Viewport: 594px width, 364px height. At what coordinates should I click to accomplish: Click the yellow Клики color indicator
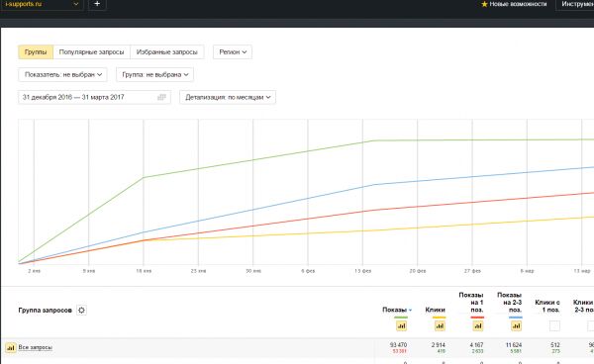coord(439,318)
